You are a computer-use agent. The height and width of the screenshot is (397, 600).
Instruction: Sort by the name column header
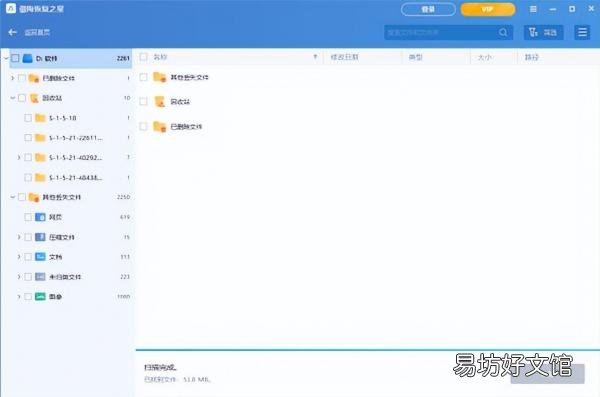click(x=160, y=57)
